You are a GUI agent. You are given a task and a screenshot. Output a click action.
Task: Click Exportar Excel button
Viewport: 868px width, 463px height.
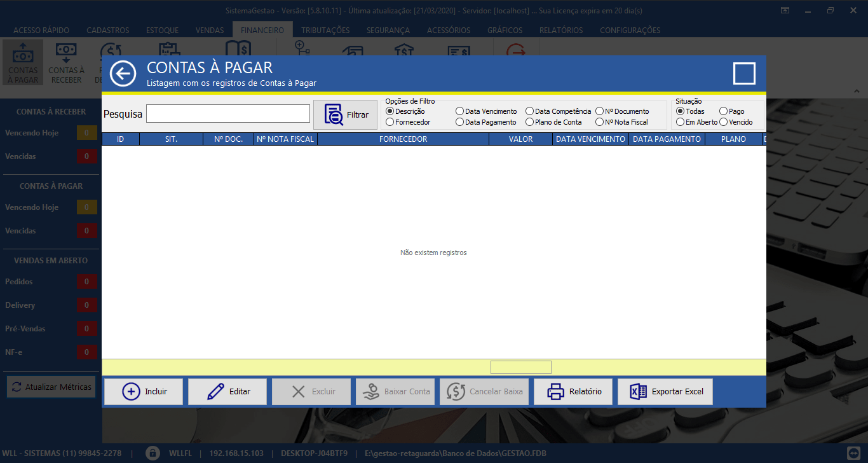click(x=665, y=392)
